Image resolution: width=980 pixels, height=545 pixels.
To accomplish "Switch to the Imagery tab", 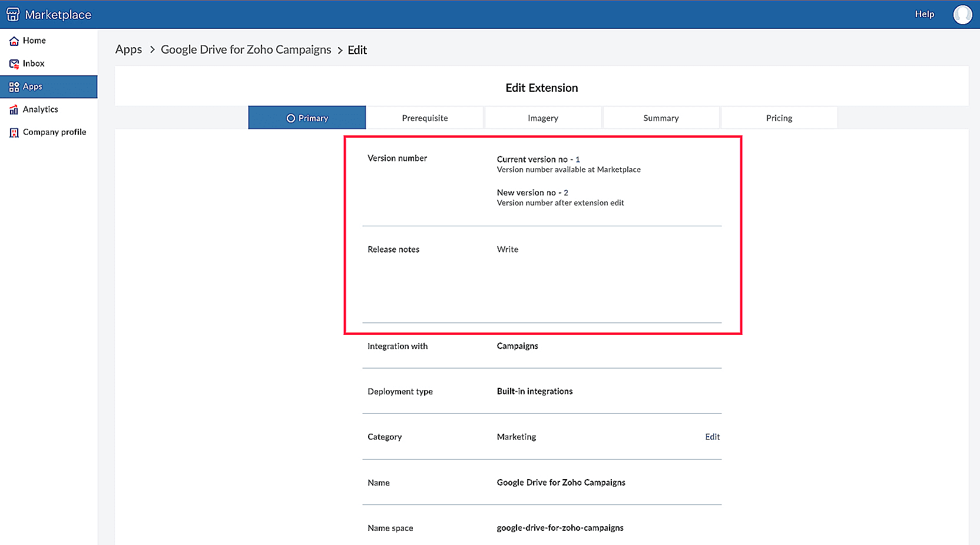I will [542, 118].
